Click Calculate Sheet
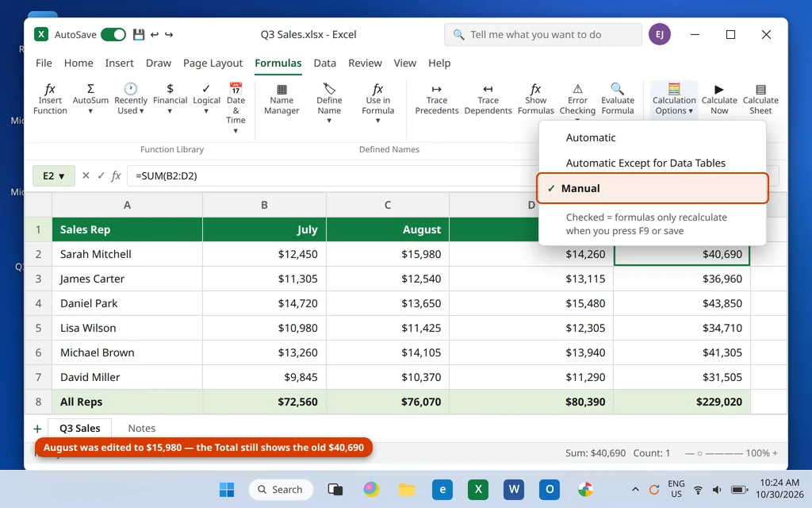 pos(760,99)
